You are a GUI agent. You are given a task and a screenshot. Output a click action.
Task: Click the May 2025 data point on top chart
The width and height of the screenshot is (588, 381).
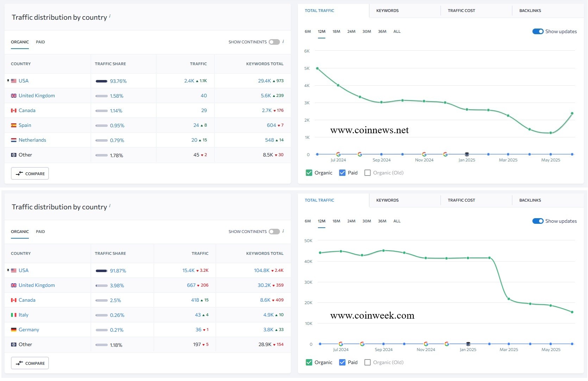pos(551,133)
